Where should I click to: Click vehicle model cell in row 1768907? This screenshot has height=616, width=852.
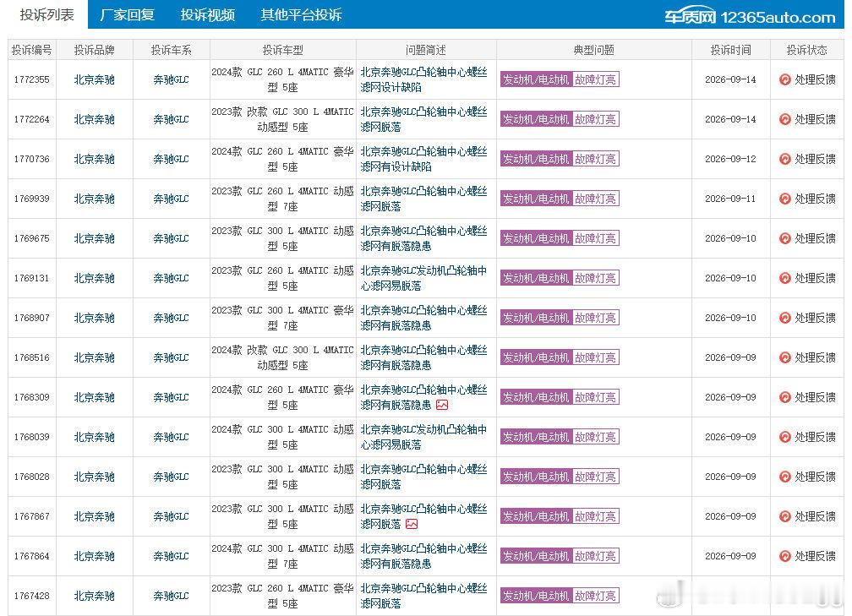coord(282,317)
